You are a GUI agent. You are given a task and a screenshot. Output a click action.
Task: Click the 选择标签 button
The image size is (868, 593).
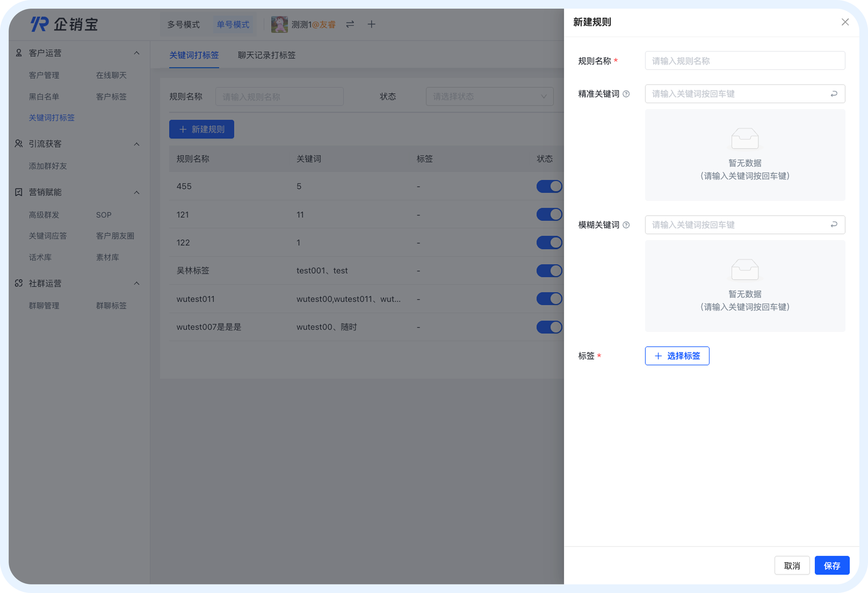tap(677, 356)
